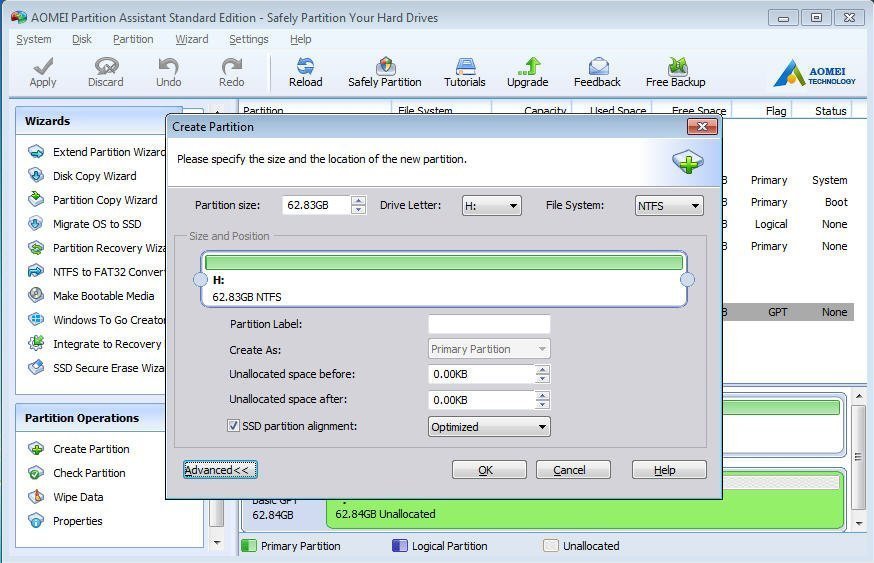This screenshot has width=874, height=563.
Task: Open Integrate to Recovery wizard
Action: (95, 343)
